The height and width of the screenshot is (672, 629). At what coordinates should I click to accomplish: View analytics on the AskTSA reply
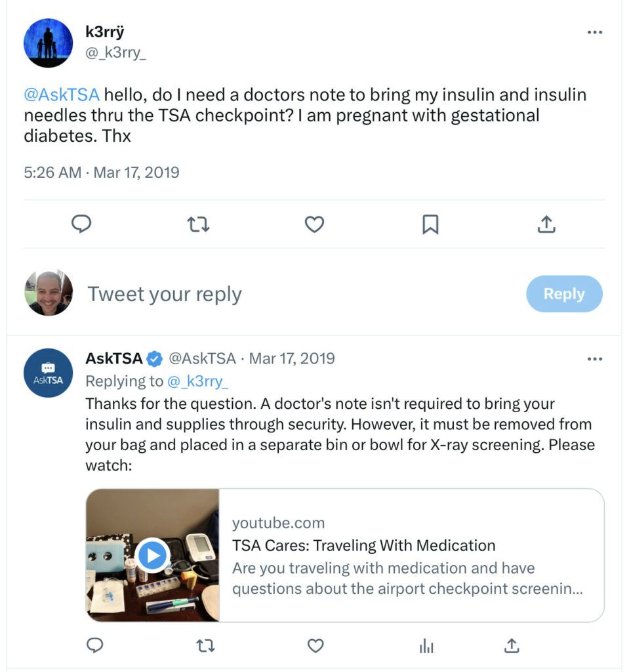pos(426,646)
